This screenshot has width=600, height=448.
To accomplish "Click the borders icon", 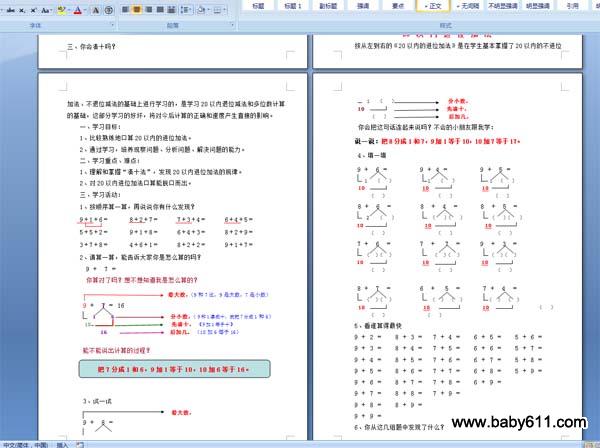I will 217,10.
